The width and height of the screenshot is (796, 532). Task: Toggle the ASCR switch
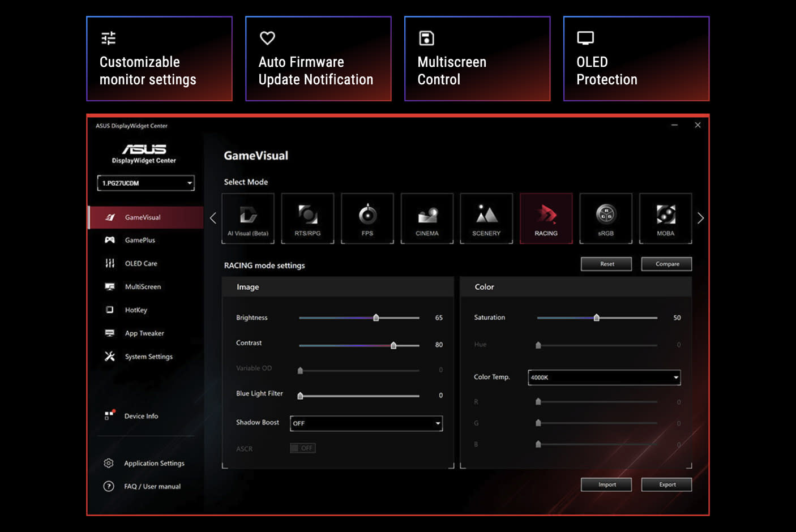(302, 448)
